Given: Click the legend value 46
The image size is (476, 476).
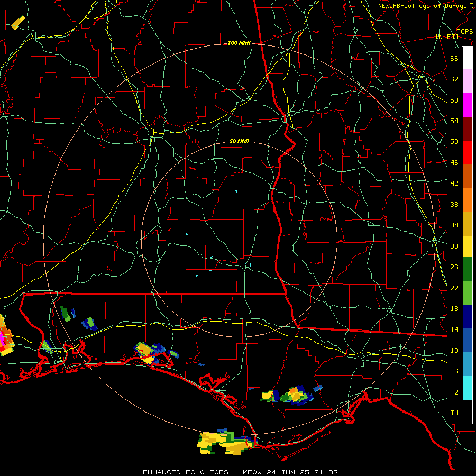Looking at the screenshot, I should 454,163.
